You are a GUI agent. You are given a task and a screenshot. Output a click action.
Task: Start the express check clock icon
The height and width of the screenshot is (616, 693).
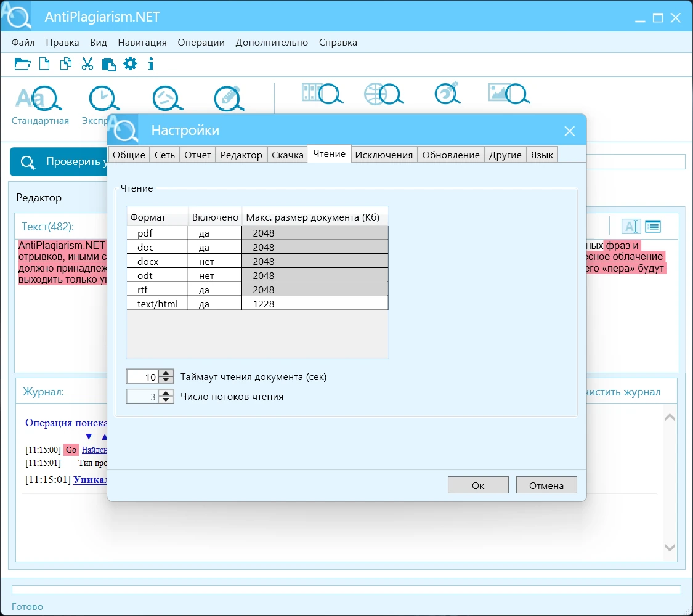(104, 98)
